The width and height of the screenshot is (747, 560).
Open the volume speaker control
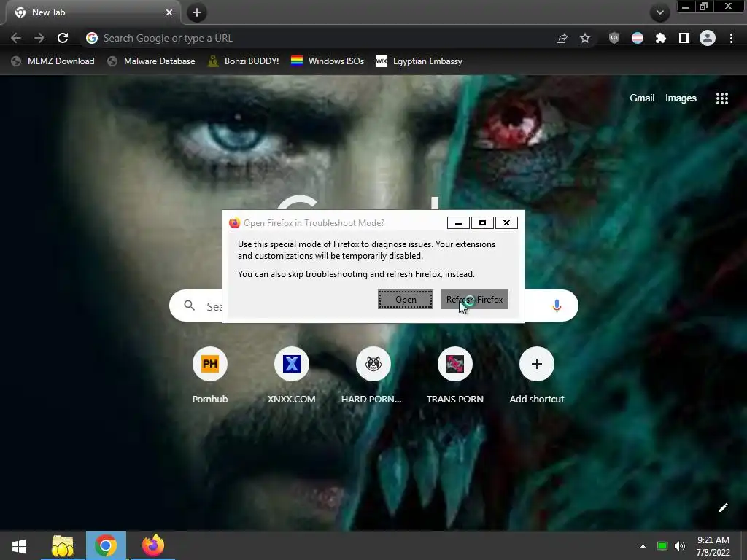[x=680, y=546]
